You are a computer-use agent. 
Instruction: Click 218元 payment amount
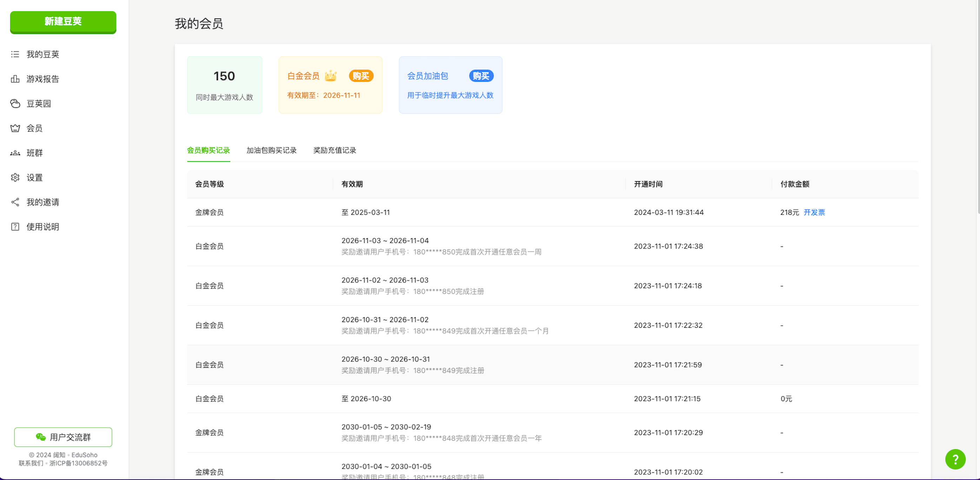pos(790,213)
